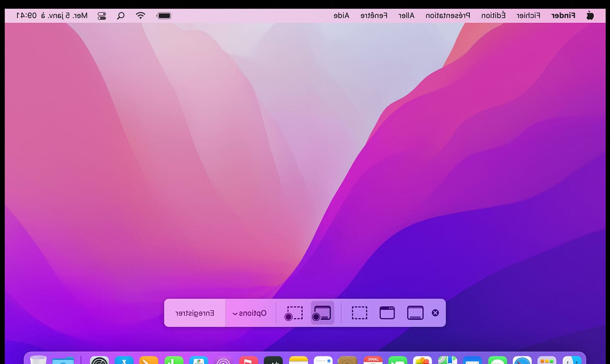Launch Maps from the Dock
Screen dimensions: 610x364
(x=448, y=360)
